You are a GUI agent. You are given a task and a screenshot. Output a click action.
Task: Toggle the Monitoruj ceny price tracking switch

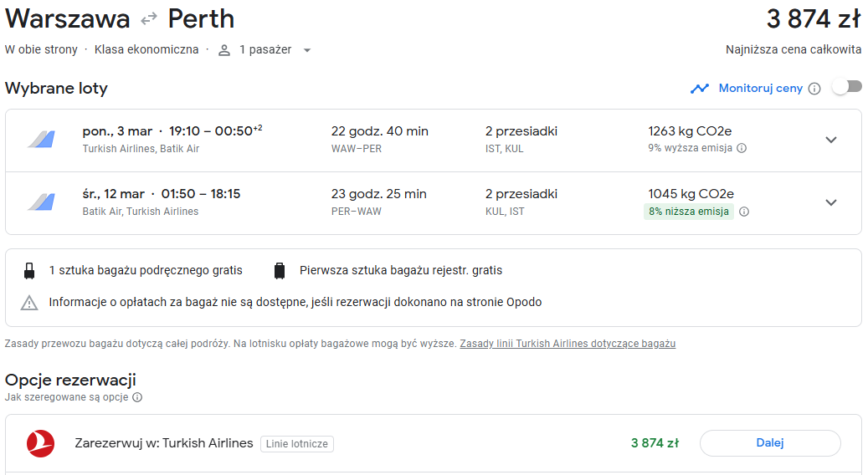tap(847, 87)
